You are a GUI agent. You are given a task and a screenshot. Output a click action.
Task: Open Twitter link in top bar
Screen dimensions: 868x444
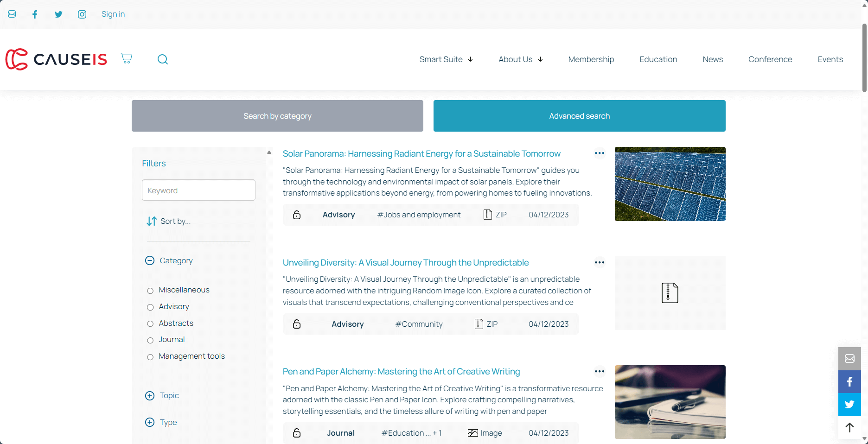click(58, 14)
